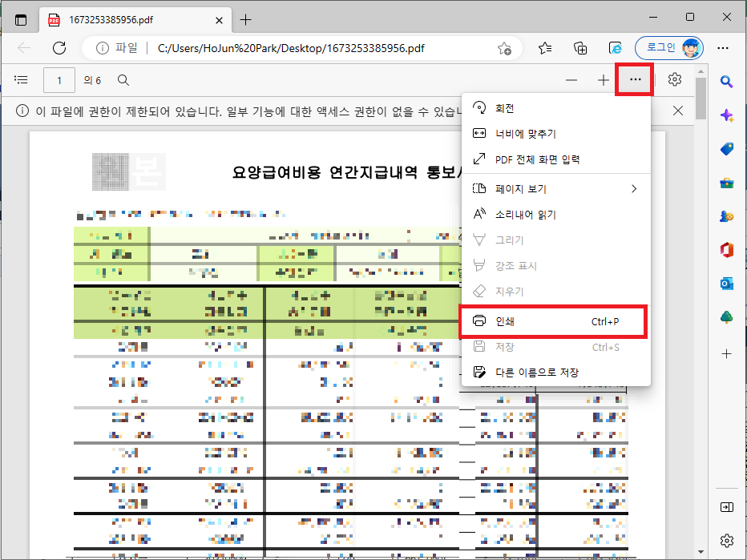Close the 1673253385956.pdf tab
Screen dimensions: 747x560
click(x=219, y=21)
